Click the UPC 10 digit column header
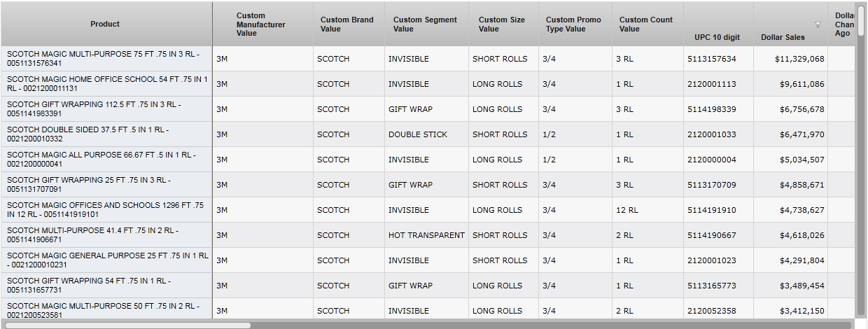 pos(712,37)
